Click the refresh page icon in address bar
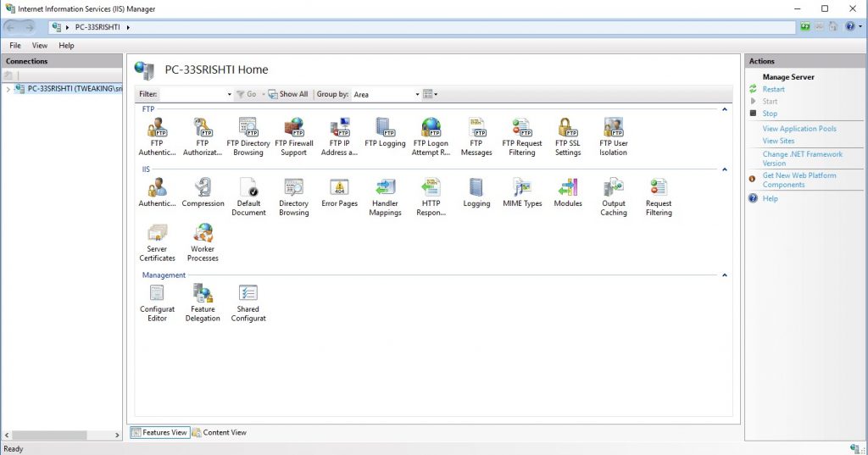The width and height of the screenshot is (868, 455). [805, 26]
